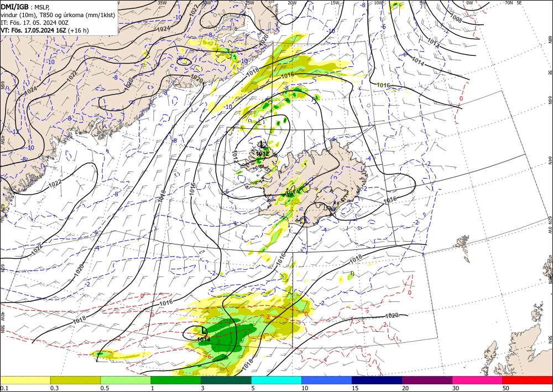Screen dimensions: 553x392
Task: Select the purple 20–30 mm legend swatch
Action: point(427,380)
